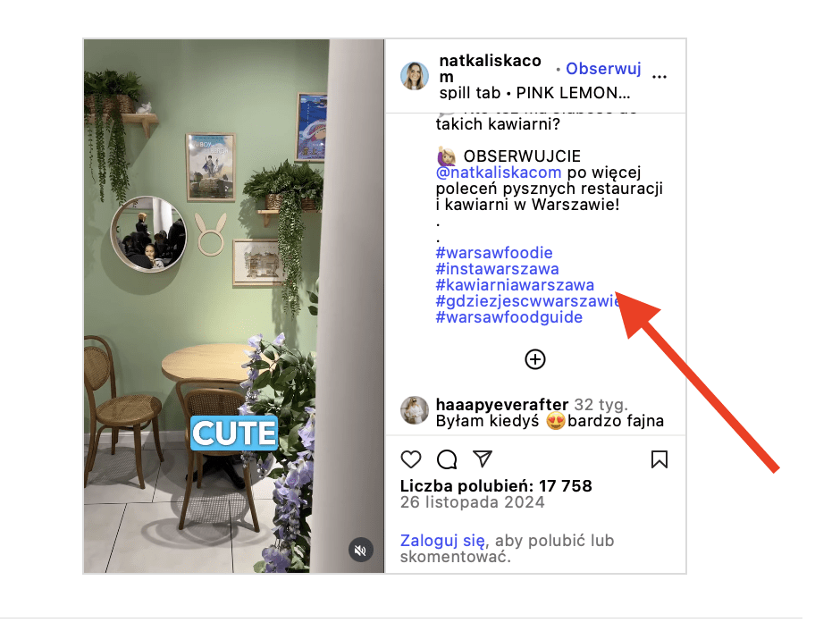Save the post with the bookmark icon
Viewport: 840px width, 631px height.
pos(659,459)
